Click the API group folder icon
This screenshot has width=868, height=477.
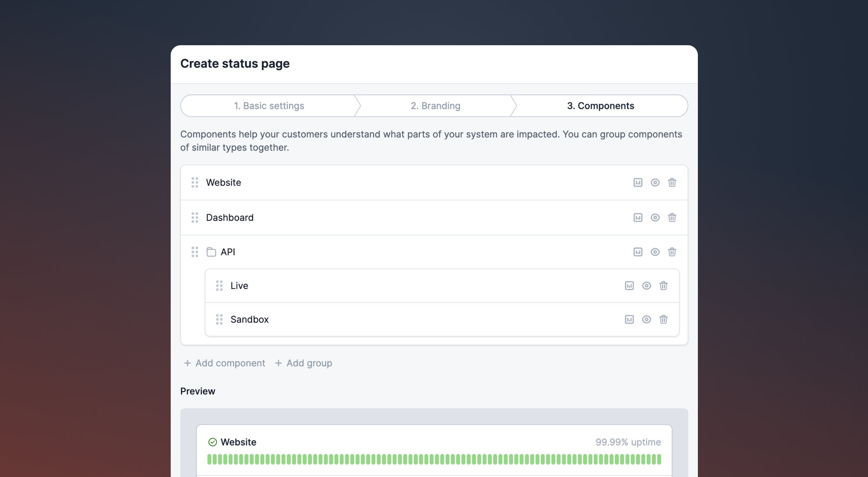211,252
